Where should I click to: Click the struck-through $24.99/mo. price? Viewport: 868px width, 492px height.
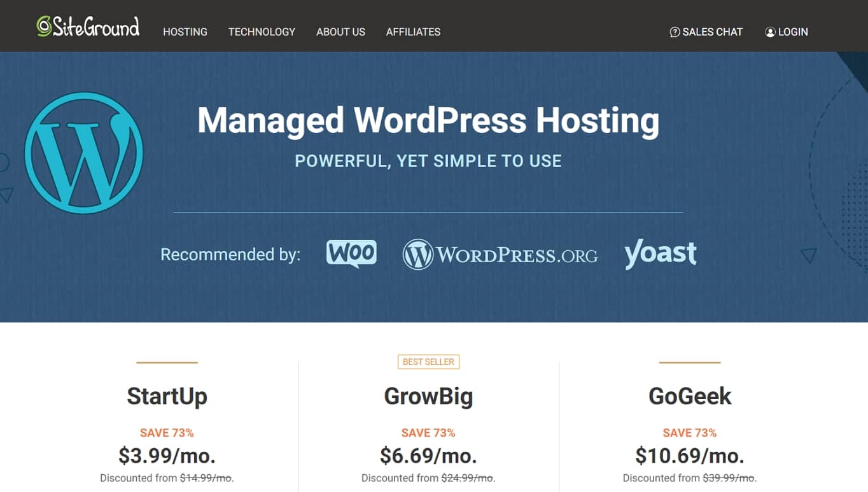click(x=468, y=478)
